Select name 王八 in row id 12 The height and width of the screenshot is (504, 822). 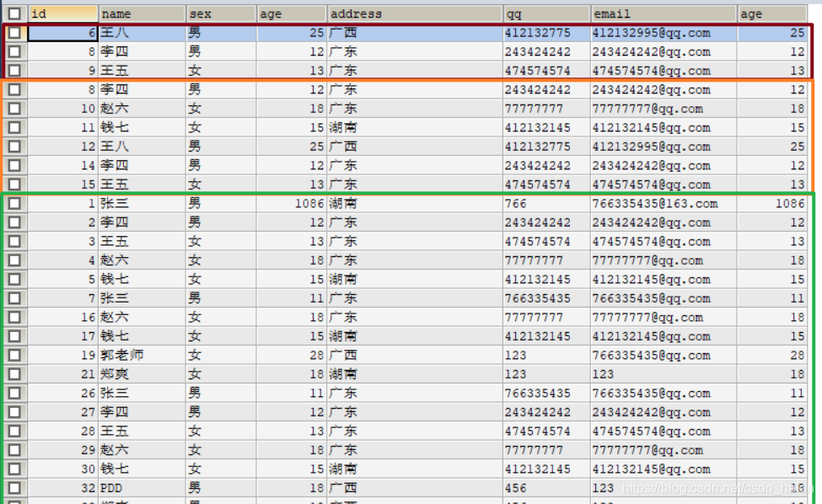pos(142,146)
